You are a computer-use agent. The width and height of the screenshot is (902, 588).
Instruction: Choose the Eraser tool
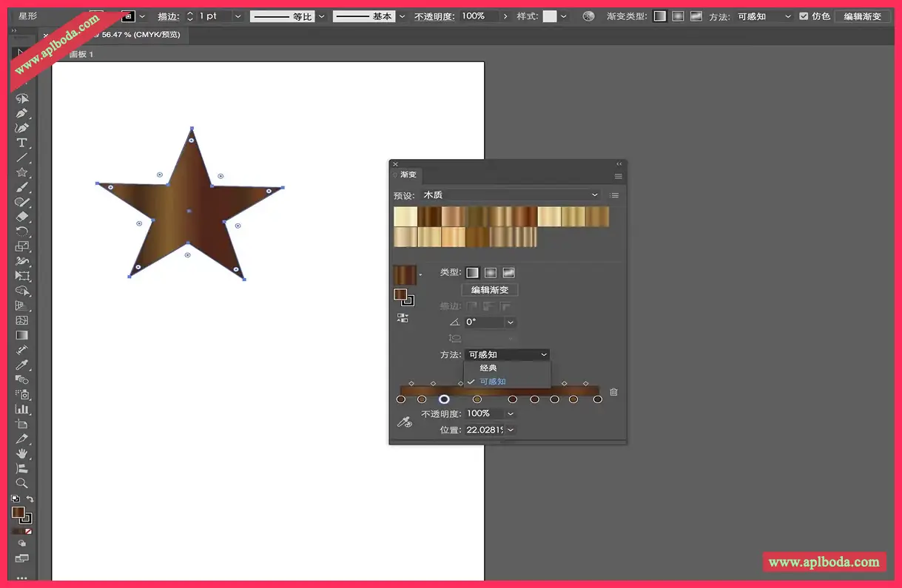pyautogui.click(x=22, y=217)
